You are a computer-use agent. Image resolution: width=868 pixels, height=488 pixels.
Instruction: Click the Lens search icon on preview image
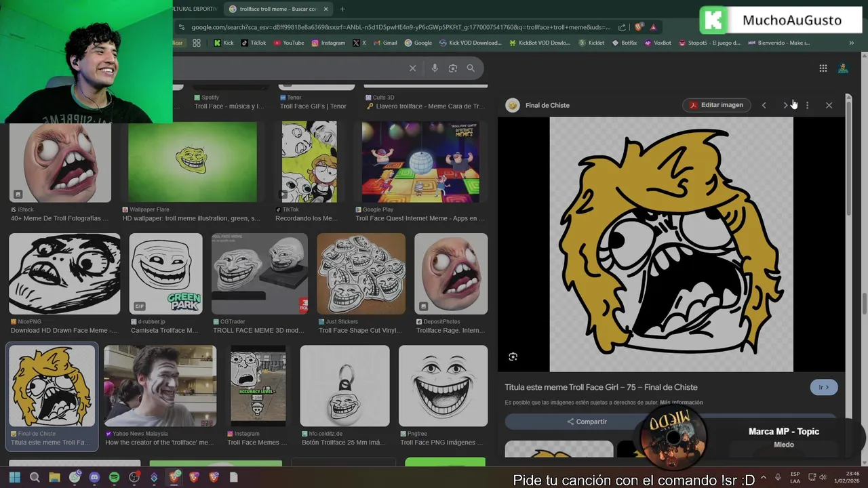point(513,357)
